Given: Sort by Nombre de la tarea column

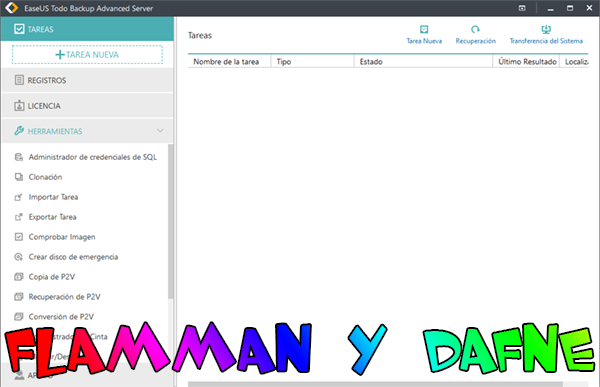Looking at the screenshot, I should (x=229, y=62).
